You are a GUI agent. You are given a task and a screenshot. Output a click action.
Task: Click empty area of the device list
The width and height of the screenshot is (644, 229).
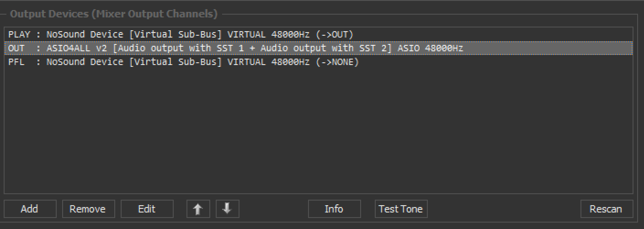tap(318, 133)
